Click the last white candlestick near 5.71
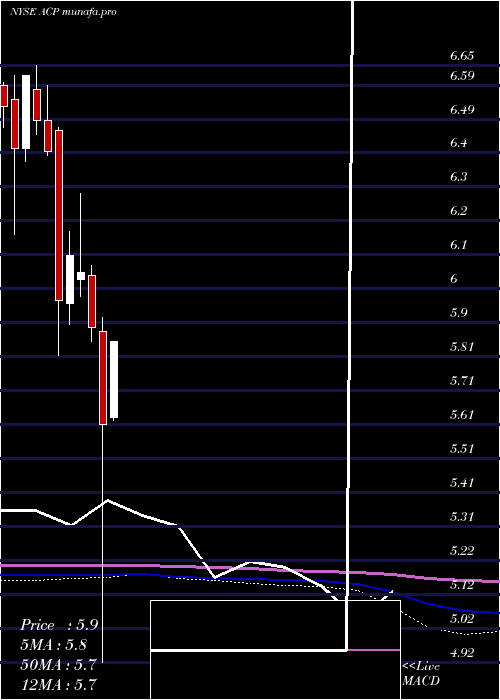The image size is (500, 700). (114, 380)
